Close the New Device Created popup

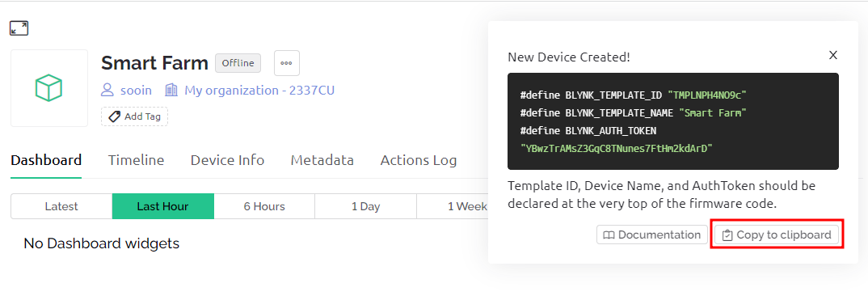coord(833,55)
